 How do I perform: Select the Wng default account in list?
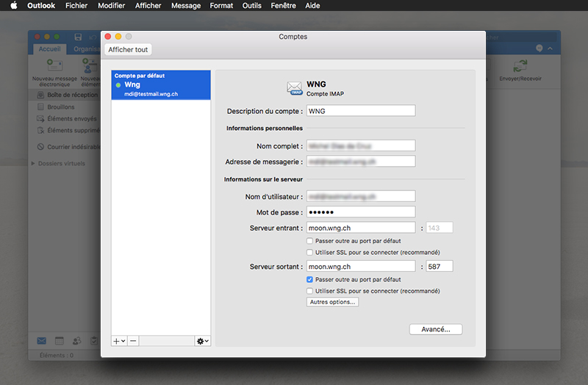[161, 85]
